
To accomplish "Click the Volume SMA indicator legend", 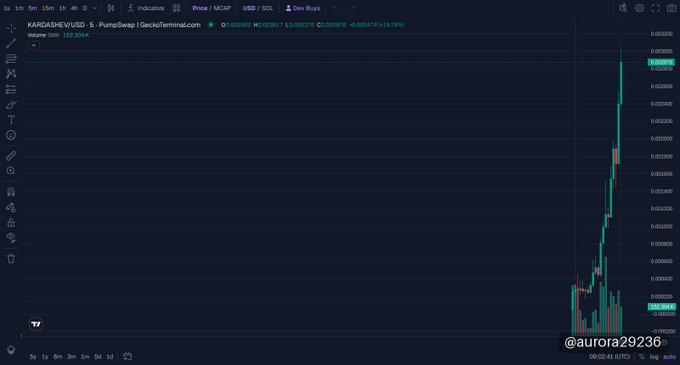I will (x=58, y=35).
